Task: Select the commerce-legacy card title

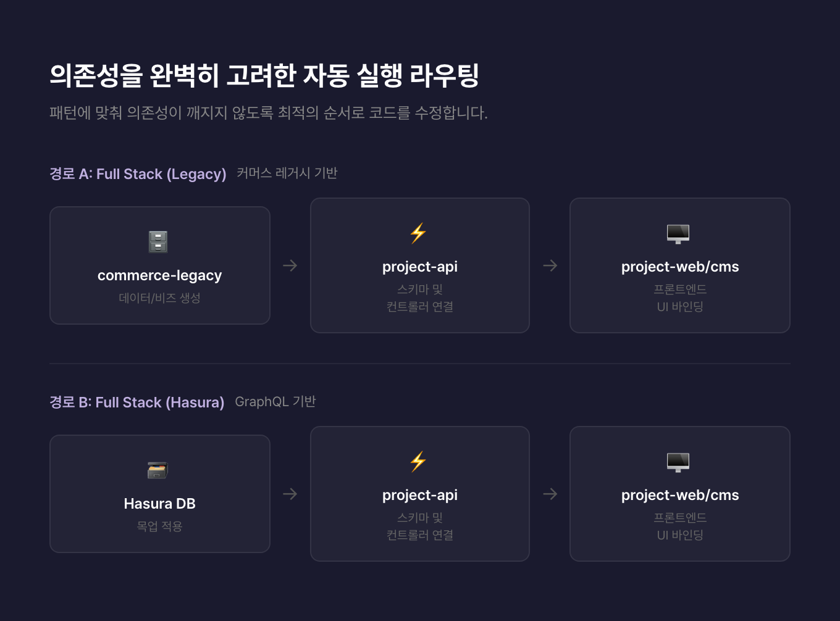Action: pyautogui.click(x=159, y=275)
